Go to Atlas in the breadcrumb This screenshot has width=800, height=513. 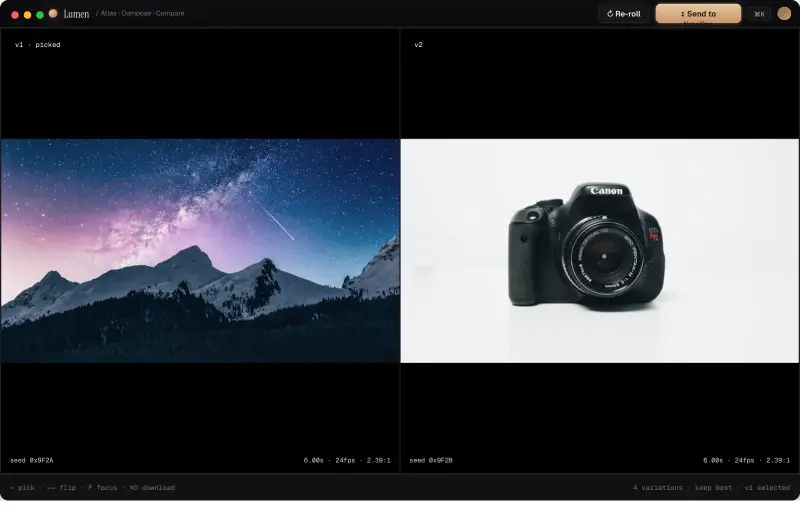108,13
